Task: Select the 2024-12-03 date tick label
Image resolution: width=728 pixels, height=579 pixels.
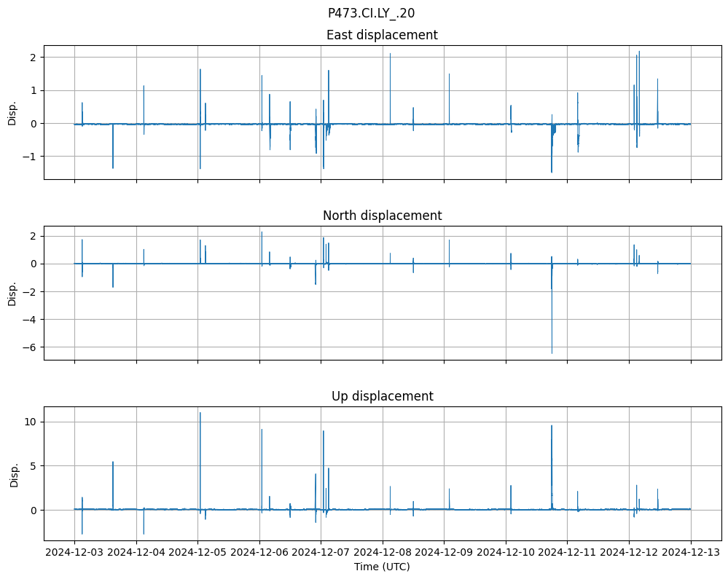Action: 74,553
